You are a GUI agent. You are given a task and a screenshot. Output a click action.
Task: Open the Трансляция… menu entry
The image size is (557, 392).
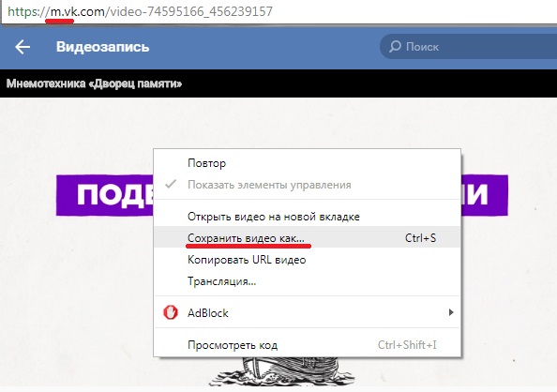click(221, 281)
